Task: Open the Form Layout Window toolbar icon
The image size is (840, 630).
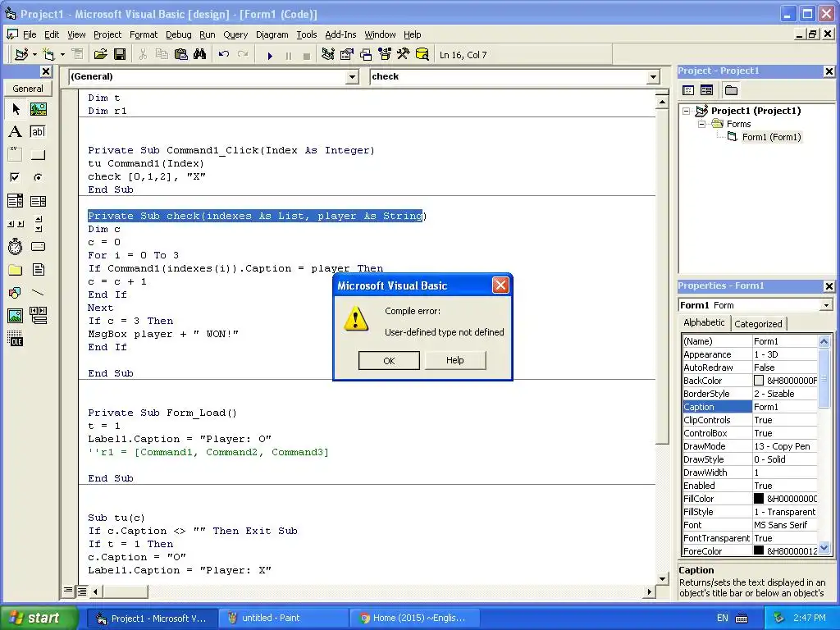Action: (x=366, y=54)
